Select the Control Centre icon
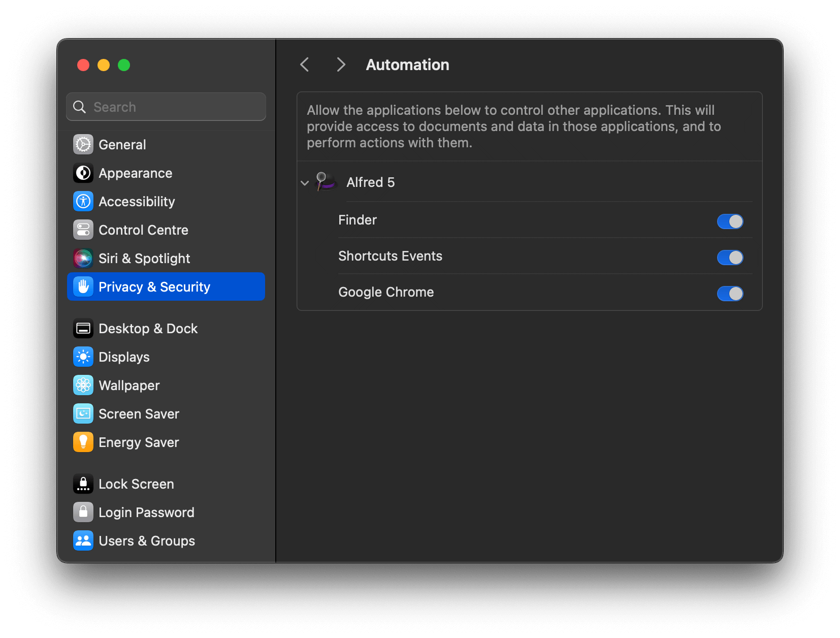 tap(83, 230)
